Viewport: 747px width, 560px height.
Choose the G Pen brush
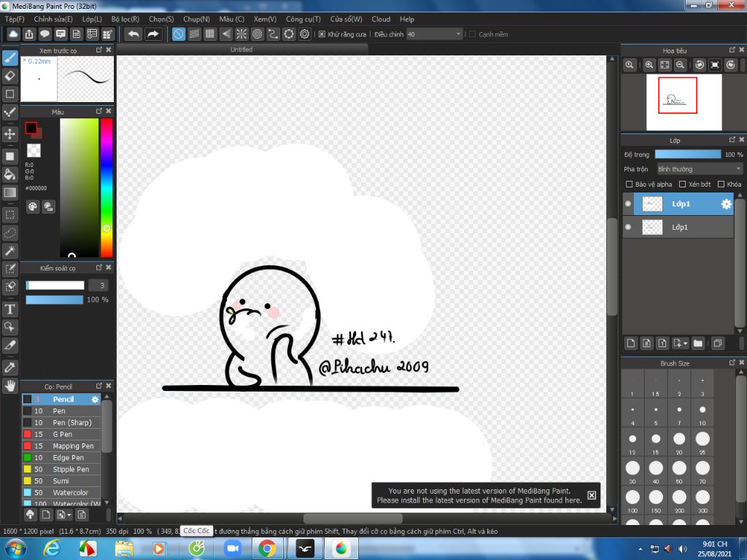61,435
